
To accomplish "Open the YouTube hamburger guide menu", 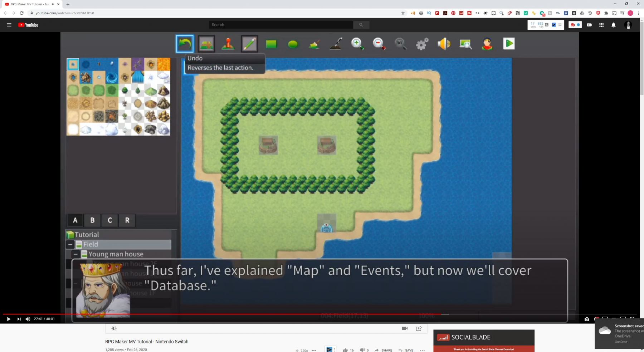I will click(9, 25).
